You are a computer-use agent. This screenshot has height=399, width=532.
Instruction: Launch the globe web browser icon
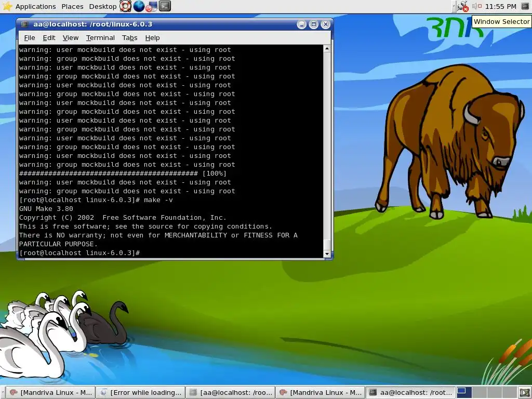coord(138,6)
